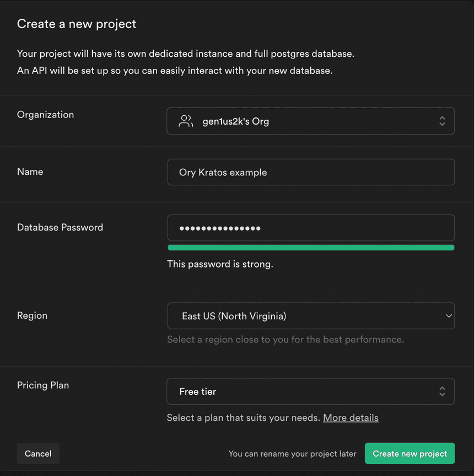Open the More details link

(x=351, y=418)
